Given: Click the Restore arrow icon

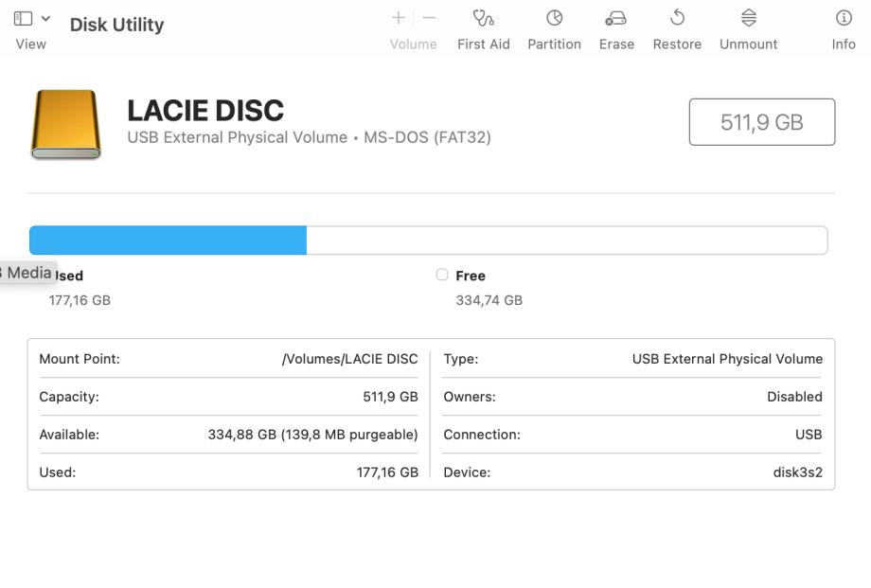Looking at the screenshot, I should 677,18.
